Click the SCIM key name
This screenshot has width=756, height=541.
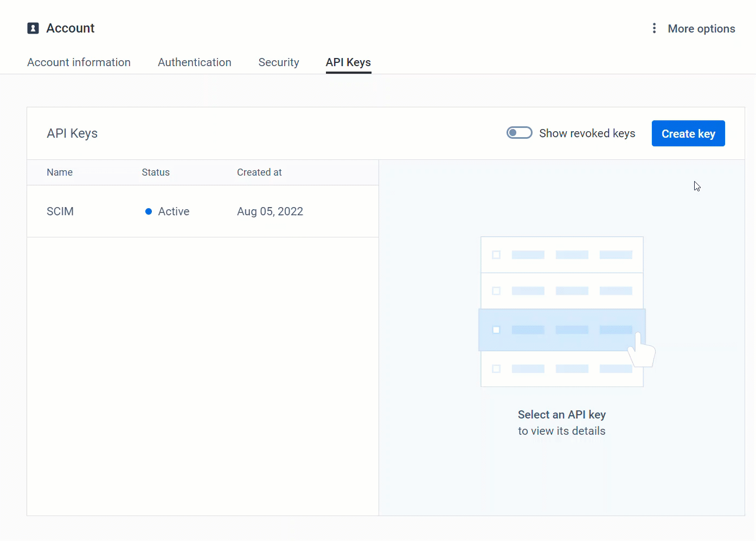(x=60, y=211)
